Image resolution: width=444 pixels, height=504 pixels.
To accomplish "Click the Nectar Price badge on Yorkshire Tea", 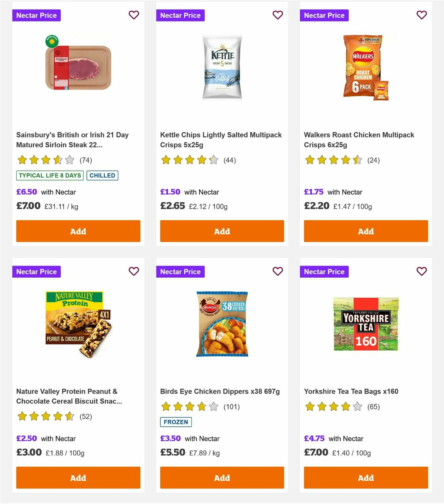I will coord(324,271).
